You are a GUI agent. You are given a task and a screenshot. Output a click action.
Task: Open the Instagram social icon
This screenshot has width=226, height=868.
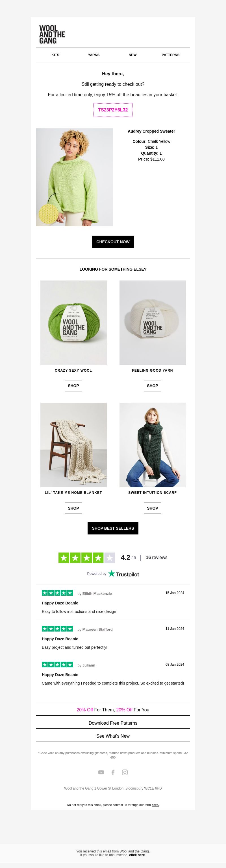[125, 772]
